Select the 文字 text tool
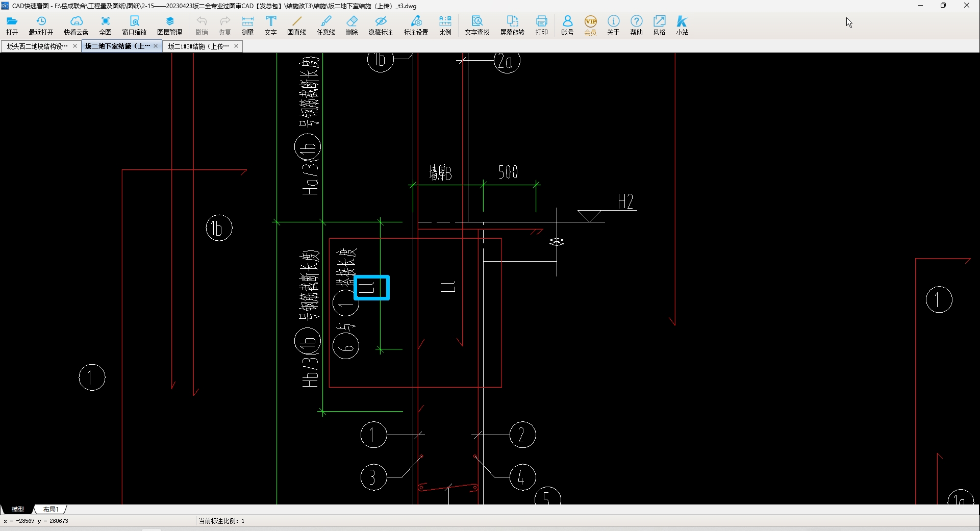This screenshot has height=531, width=980. [271, 26]
